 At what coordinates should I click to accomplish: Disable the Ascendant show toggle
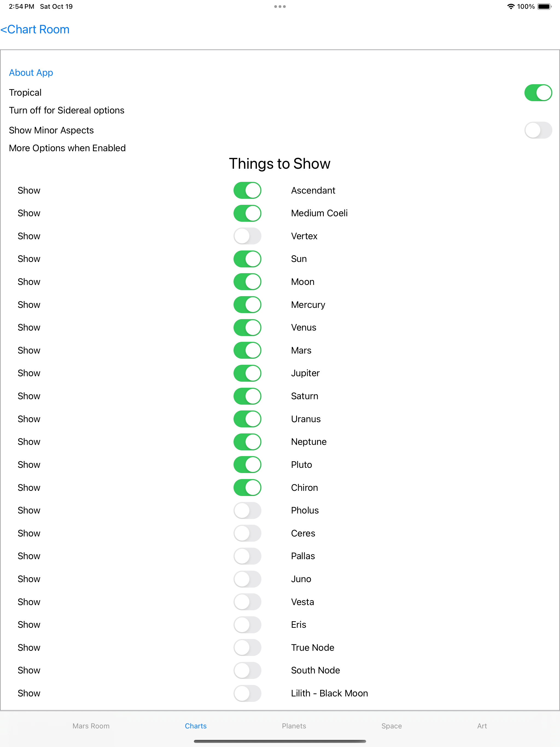coord(247,191)
